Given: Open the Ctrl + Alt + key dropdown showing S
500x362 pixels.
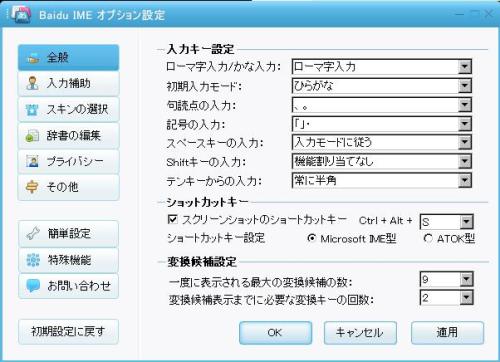Looking at the screenshot, I should (x=446, y=222).
